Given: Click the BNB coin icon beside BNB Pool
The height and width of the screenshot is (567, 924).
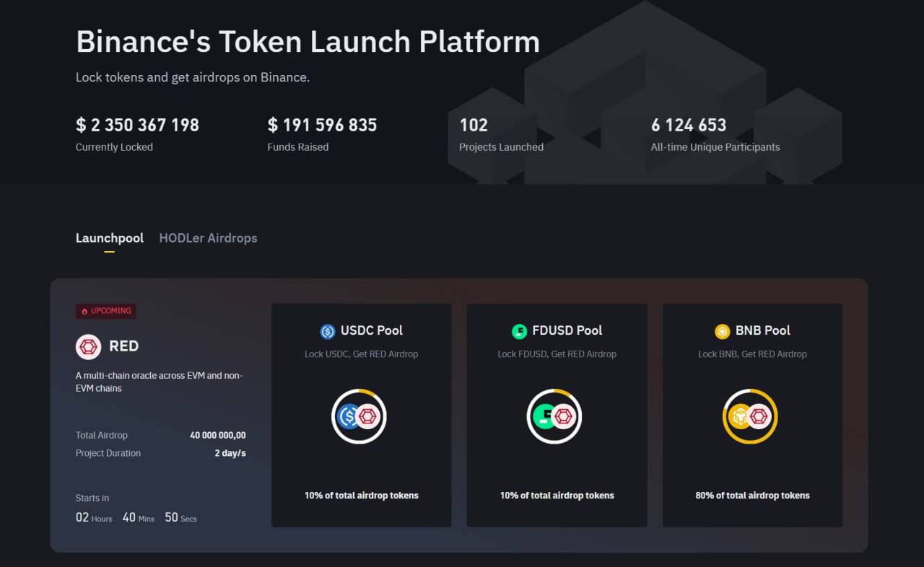Looking at the screenshot, I should pos(723,331).
